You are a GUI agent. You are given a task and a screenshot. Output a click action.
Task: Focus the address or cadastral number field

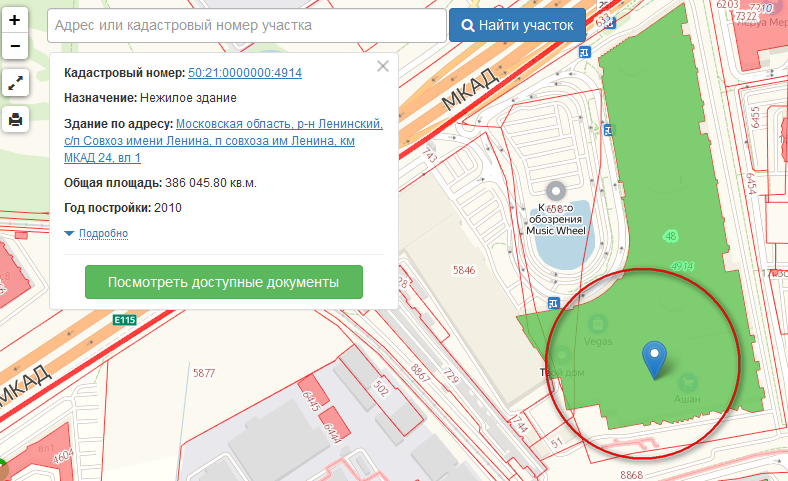tap(245, 25)
